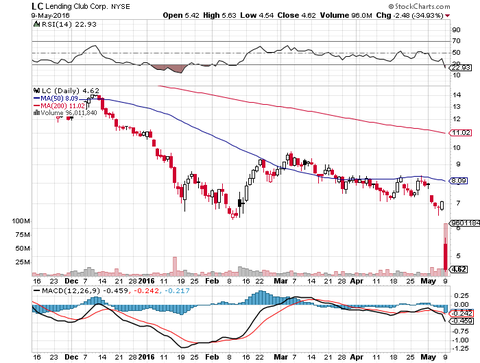The height and width of the screenshot is (363, 480).
Task: Click the 8.09 MA(50) price tag on the right axis
Action: pyautogui.click(x=459, y=181)
